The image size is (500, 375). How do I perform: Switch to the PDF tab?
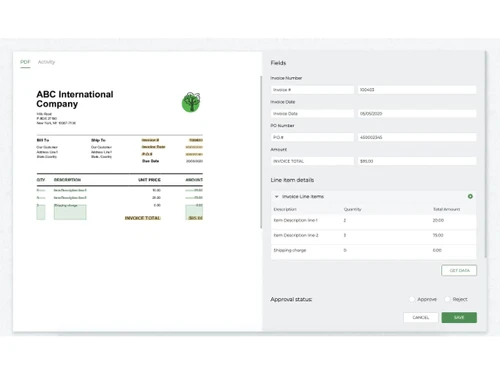[x=25, y=62]
